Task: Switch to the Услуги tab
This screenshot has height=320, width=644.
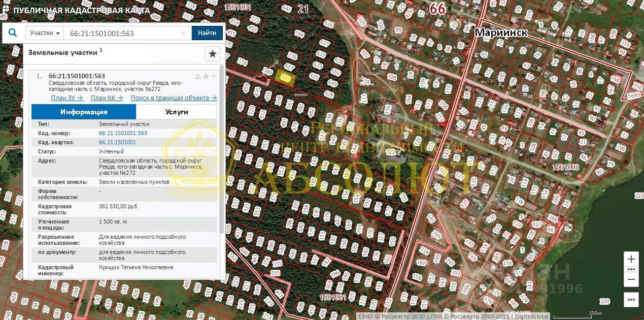Action: [x=177, y=112]
